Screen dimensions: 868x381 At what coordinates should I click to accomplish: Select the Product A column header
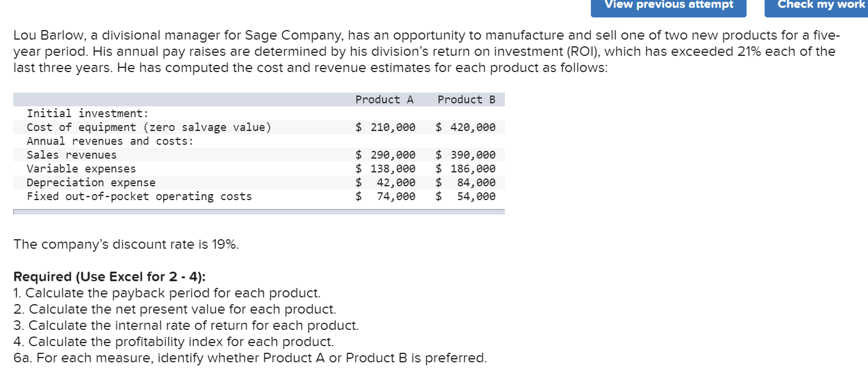[x=384, y=100]
